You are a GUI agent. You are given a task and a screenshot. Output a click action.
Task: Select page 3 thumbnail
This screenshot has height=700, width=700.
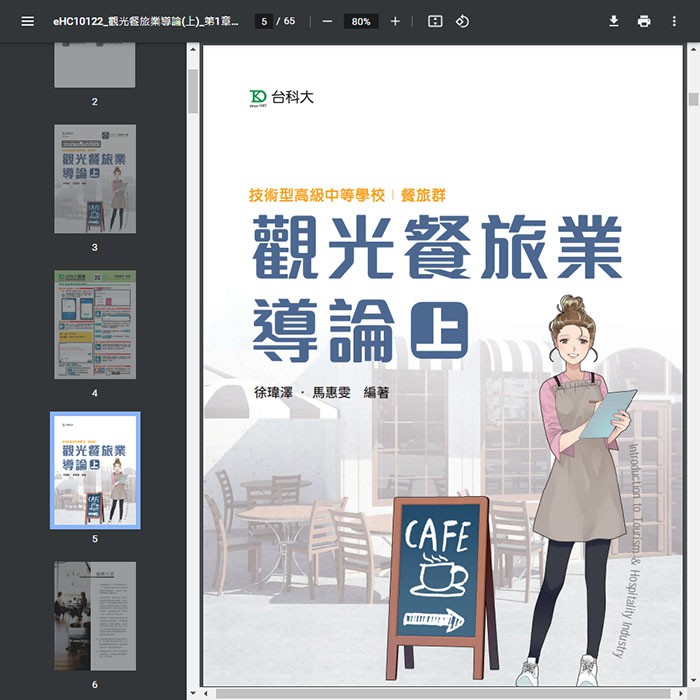tap(95, 179)
